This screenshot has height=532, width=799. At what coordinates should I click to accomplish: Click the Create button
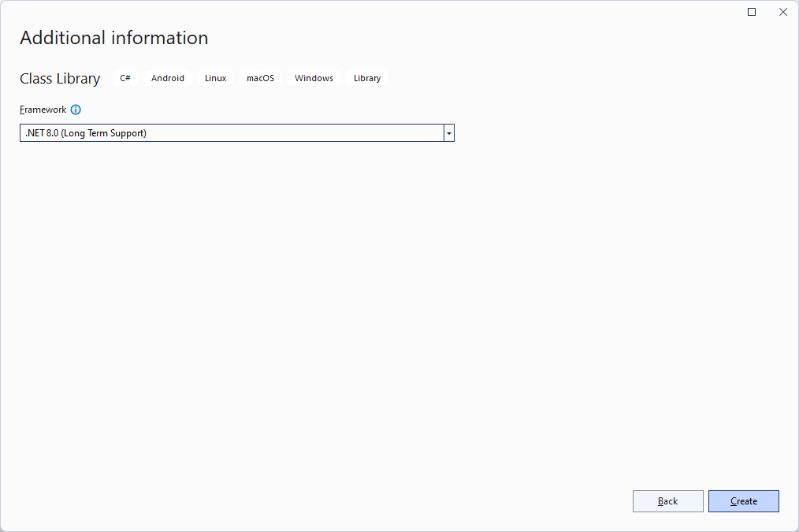[743, 500]
